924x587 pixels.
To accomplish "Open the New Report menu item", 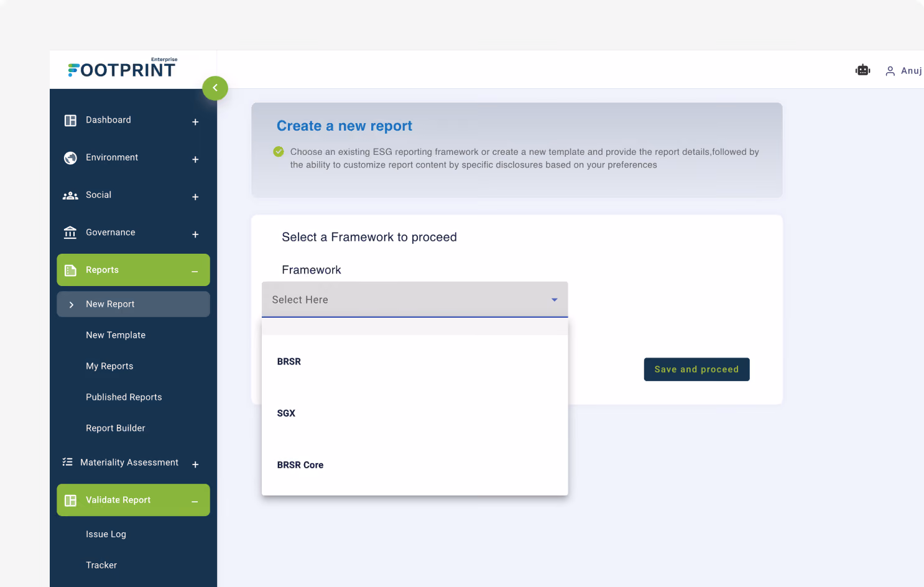I will (x=133, y=304).
